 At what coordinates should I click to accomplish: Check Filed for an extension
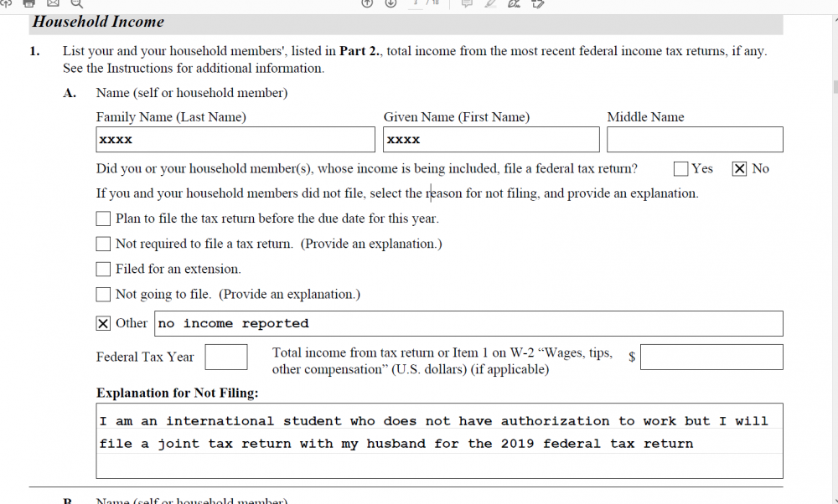coord(103,269)
